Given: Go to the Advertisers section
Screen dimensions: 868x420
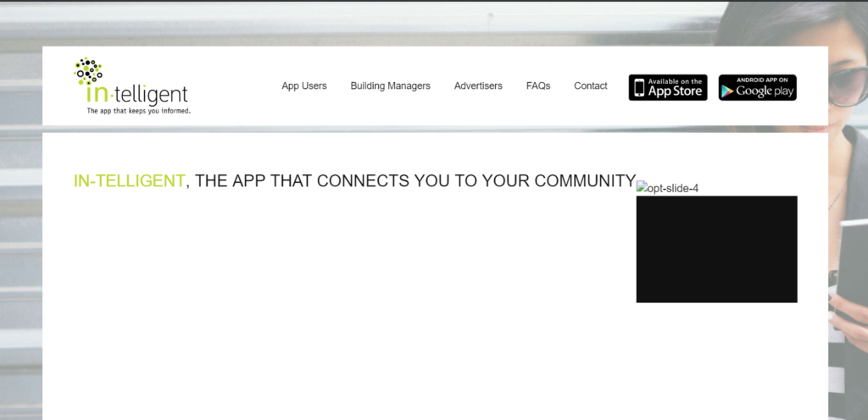Looking at the screenshot, I should tap(478, 86).
